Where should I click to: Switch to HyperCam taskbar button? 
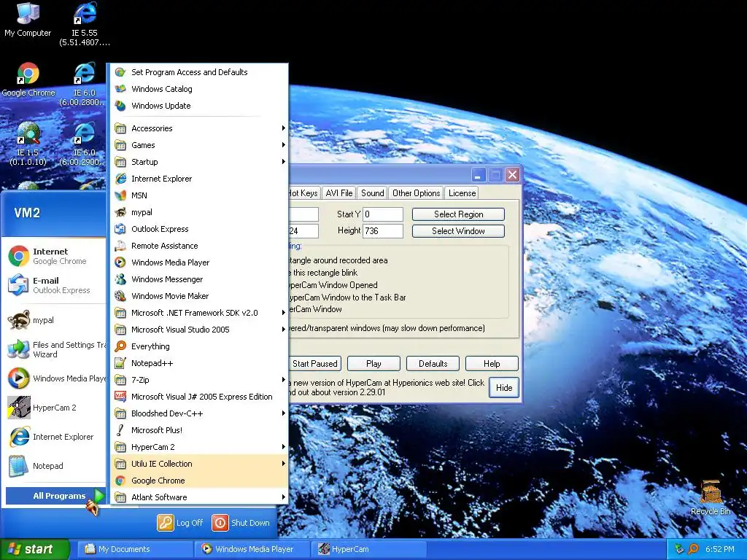pyautogui.click(x=368, y=549)
